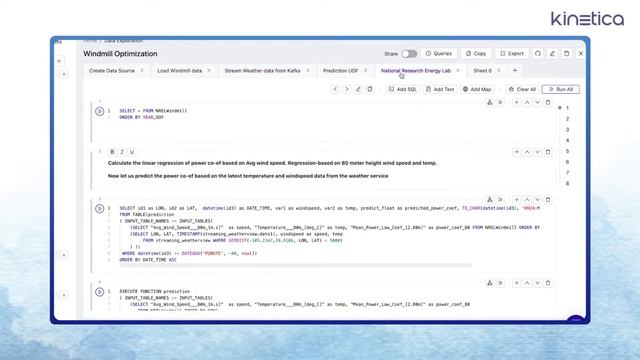Open explain plan icon for EXECUTE FUNCTION block

pyautogui.click(x=490, y=283)
